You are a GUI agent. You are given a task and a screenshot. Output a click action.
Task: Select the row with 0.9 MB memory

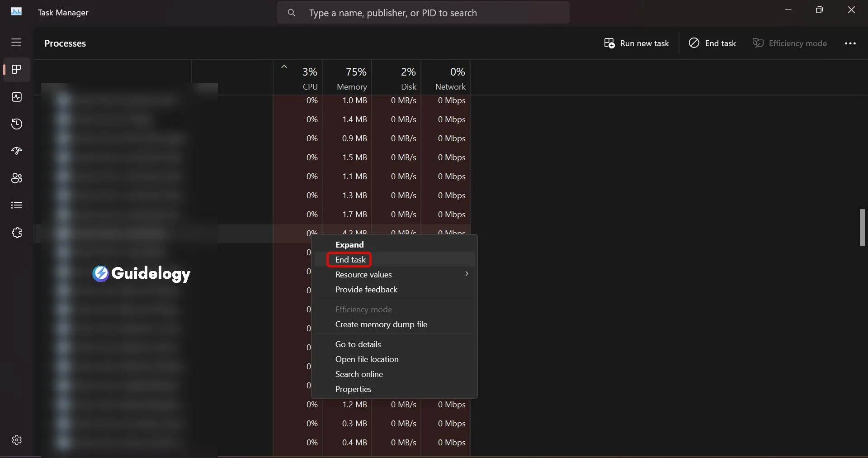(252, 138)
